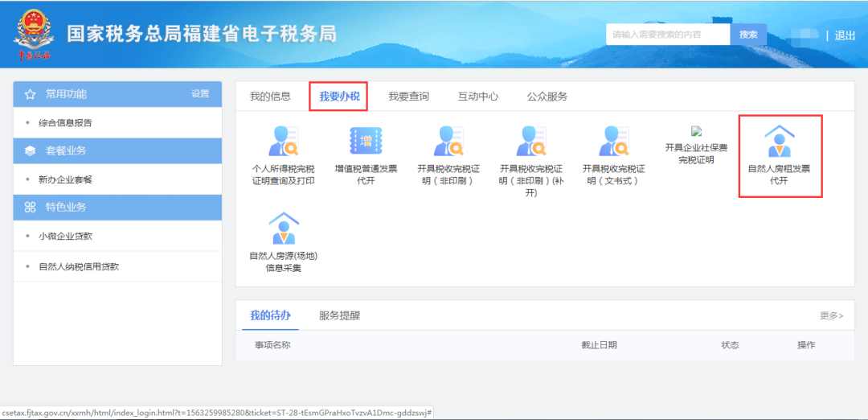
Task: Click star icon beside 常用功能
Action: point(30,95)
